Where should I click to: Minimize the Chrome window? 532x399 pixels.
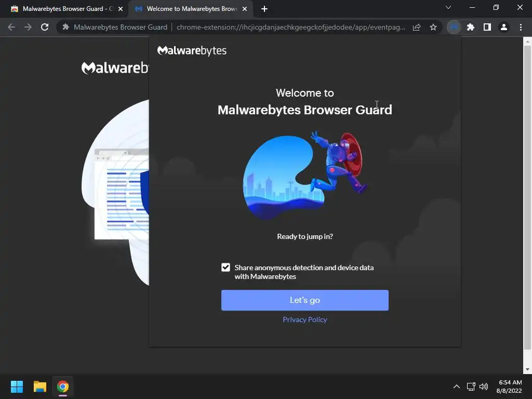pos(472,7)
